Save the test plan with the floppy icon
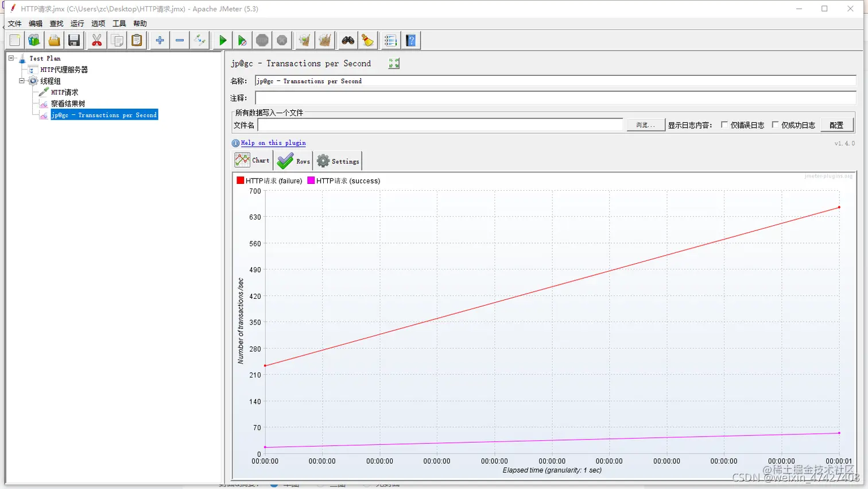Screen dimensions: 868x489 (74, 40)
